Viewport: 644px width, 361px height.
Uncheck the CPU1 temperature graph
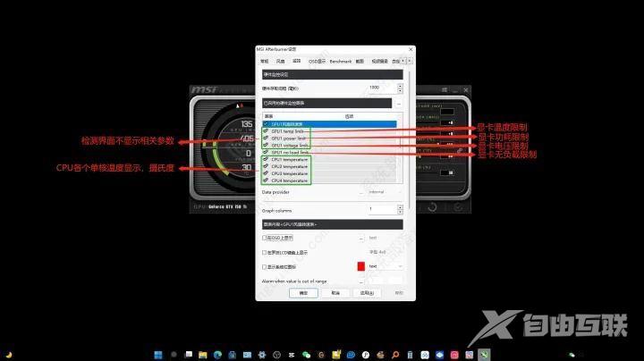coord(266,159)
